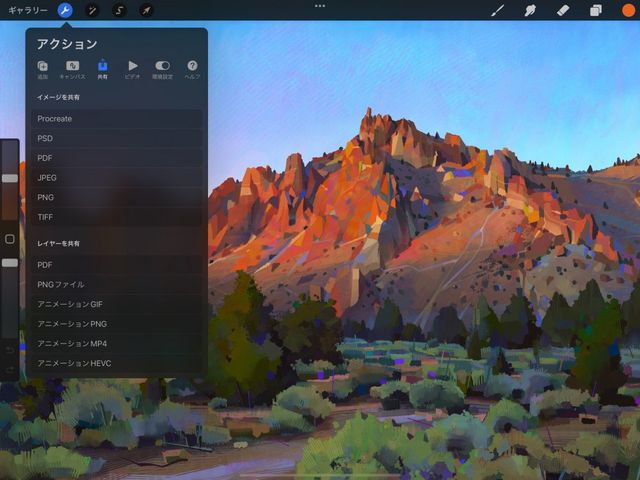The width and height of the screenshot is (640, 480).
Task: Export image as PNG
Action: point(117,197)
